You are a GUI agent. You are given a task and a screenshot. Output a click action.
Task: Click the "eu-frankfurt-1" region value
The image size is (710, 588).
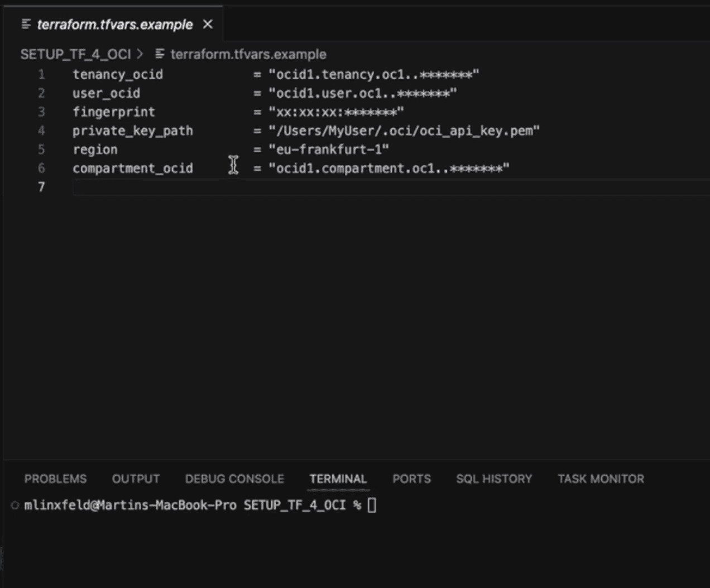(x=329, y=150)
